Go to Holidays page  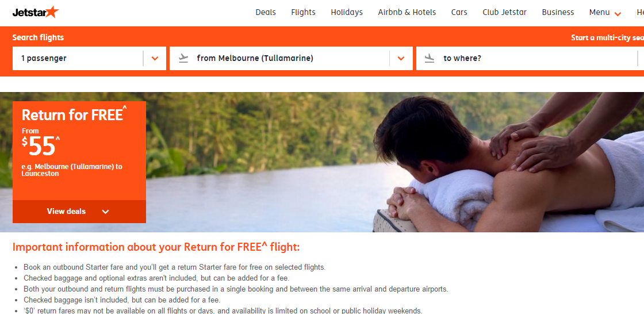click(x=347, y=12)
